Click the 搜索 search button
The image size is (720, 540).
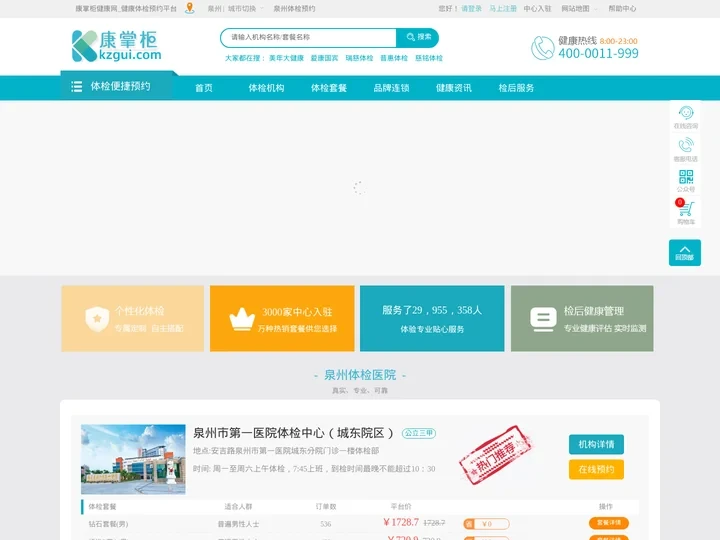click(417, 38)
